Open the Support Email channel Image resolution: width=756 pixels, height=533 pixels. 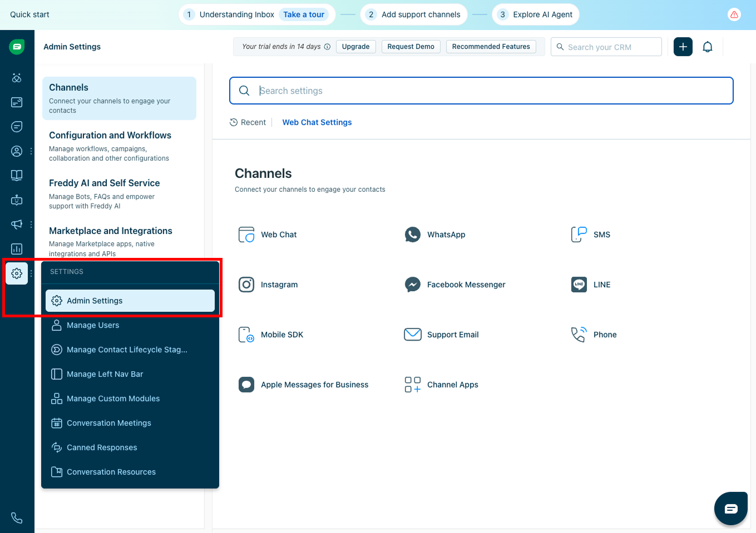click(x=442, y=335)
